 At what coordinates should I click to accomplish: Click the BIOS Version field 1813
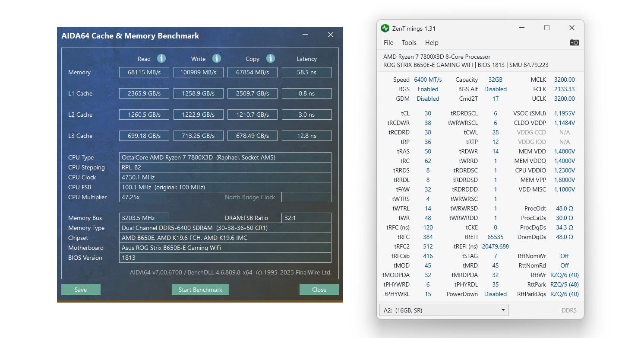225,258
